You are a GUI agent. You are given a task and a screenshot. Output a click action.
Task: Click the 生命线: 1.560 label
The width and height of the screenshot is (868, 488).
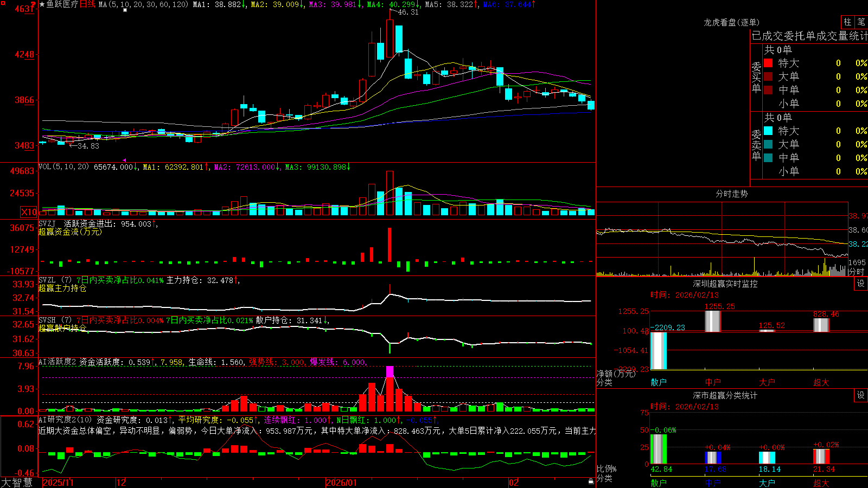216,362
